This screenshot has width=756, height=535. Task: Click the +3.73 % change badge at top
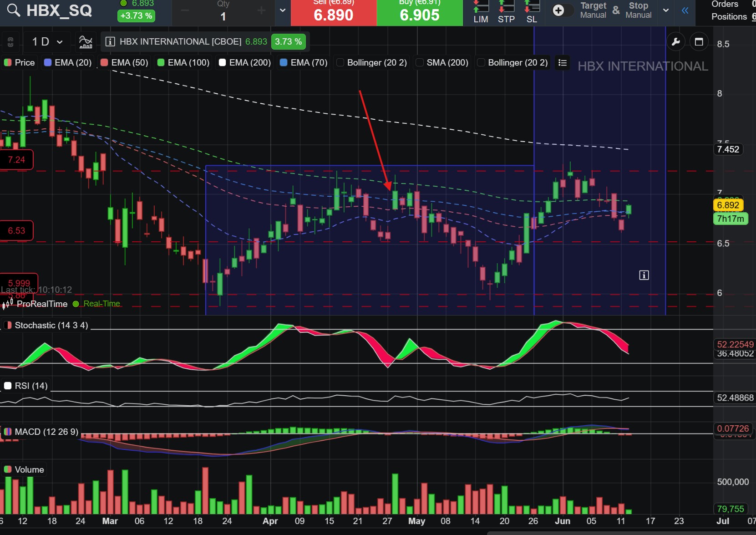pos(136,15)
